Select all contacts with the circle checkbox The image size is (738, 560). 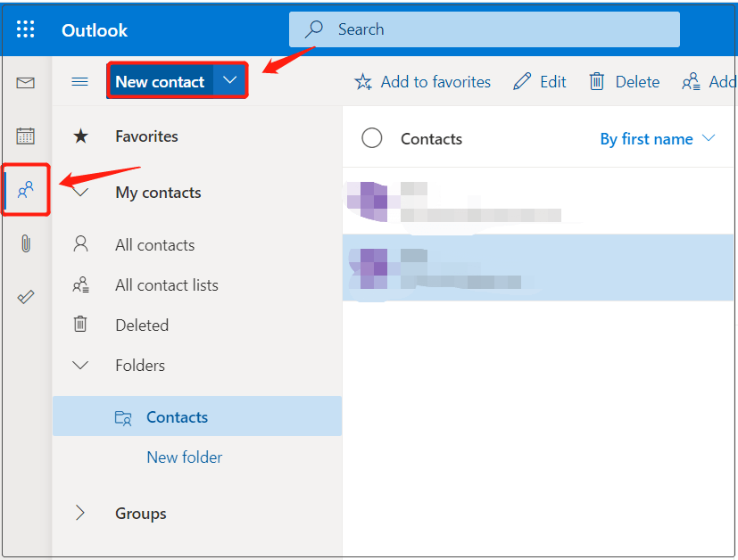point(372,138)
